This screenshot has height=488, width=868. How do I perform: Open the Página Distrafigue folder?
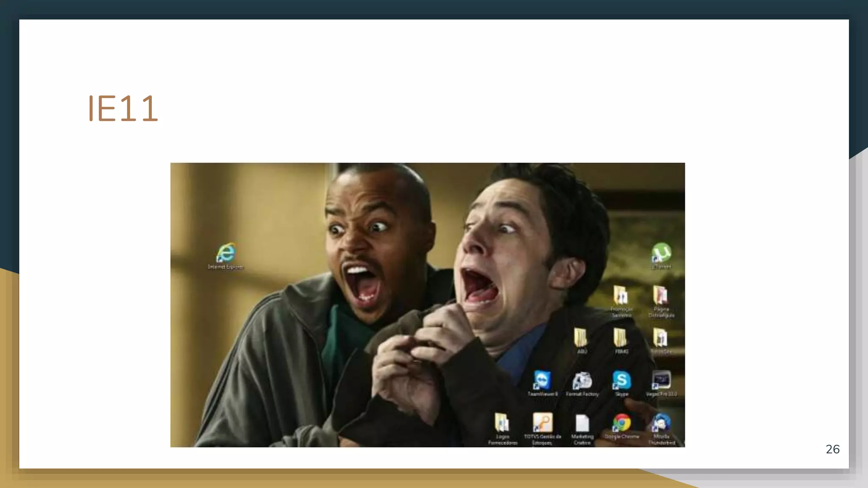[x=661, y=296]
